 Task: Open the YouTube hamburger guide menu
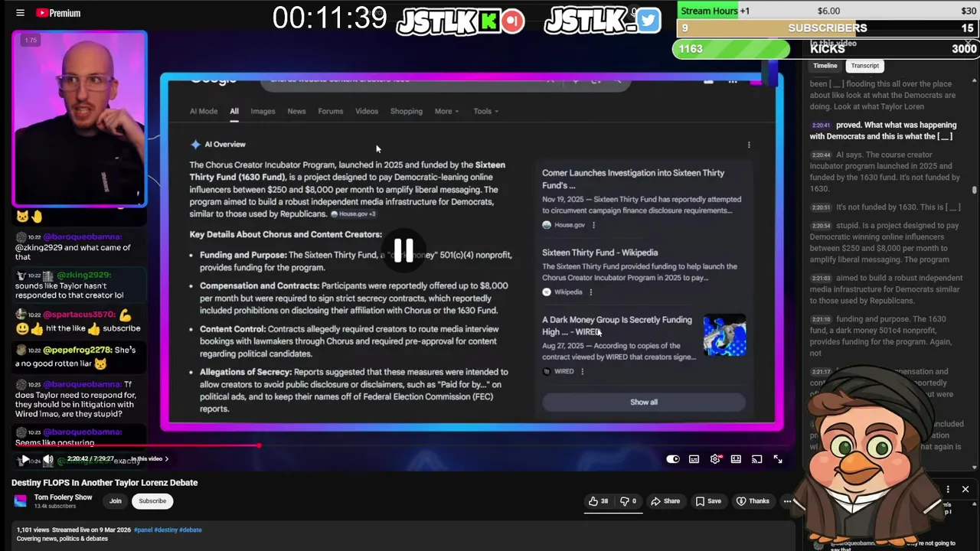click(20, 13)
